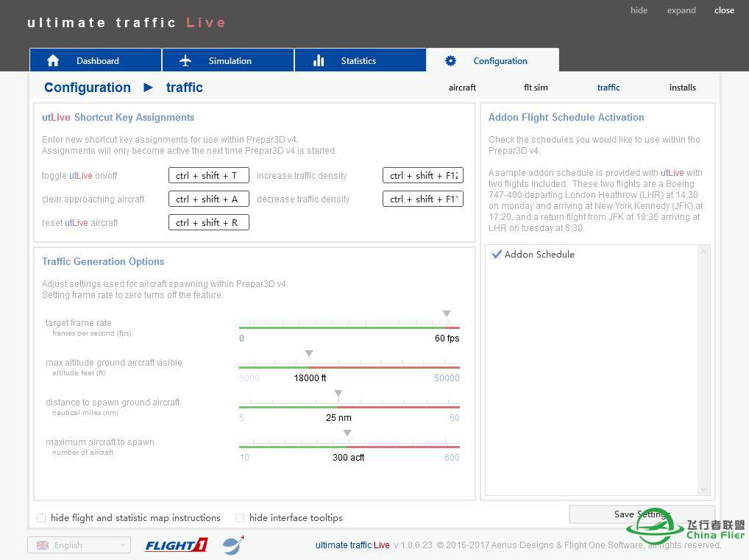Image resolution: width=749 pixels, height=560 pixels.
Task: Open the Dashboard tab
Action: tap(96, 60)
